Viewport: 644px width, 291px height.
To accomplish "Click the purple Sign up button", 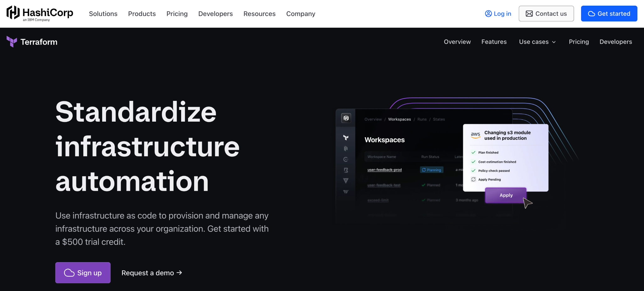I will 83,273.
